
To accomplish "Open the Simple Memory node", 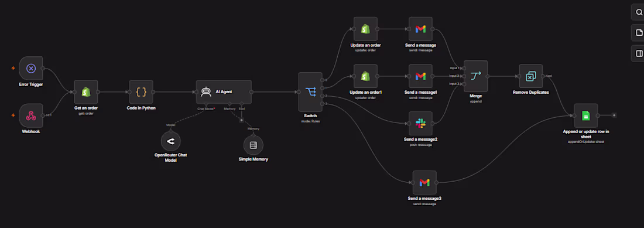I will [x=253, y=145].
